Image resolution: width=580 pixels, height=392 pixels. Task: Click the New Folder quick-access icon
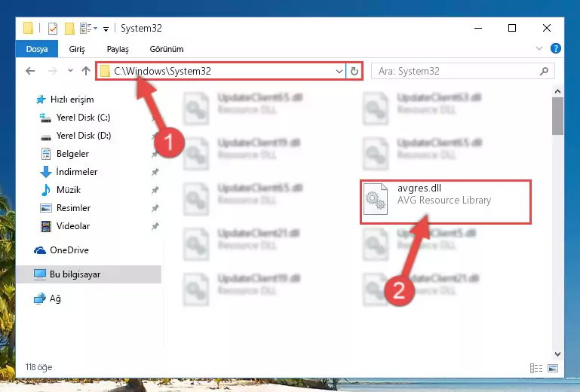(x=69, y=28)
